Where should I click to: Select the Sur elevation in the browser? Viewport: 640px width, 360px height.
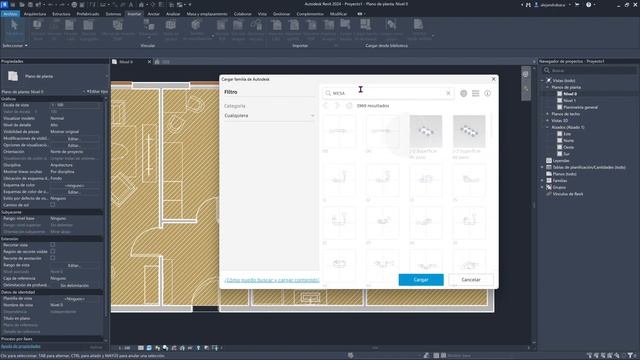[x=567, y=154]
